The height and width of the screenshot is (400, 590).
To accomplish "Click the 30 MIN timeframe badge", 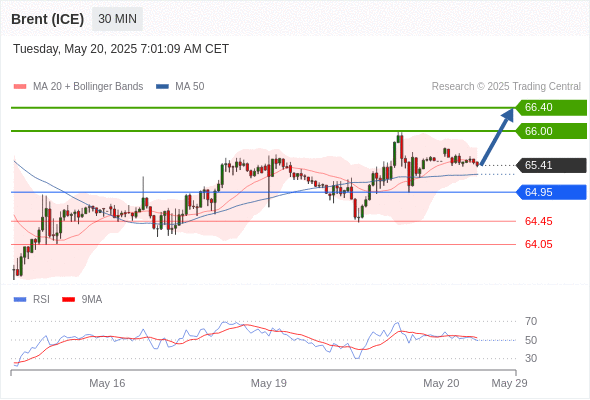I will [117, 19].
